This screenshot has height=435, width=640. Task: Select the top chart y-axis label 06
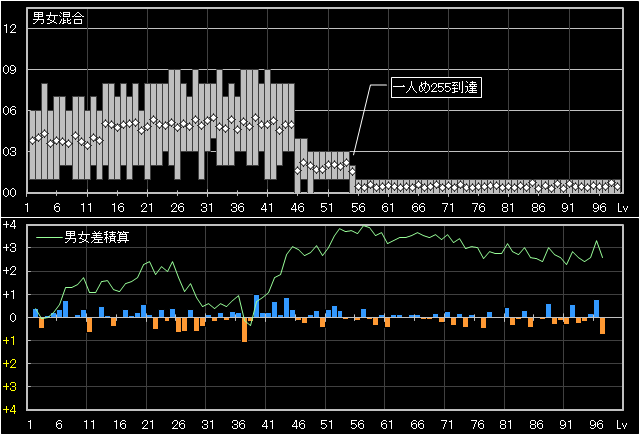click(x=9, y=111)
